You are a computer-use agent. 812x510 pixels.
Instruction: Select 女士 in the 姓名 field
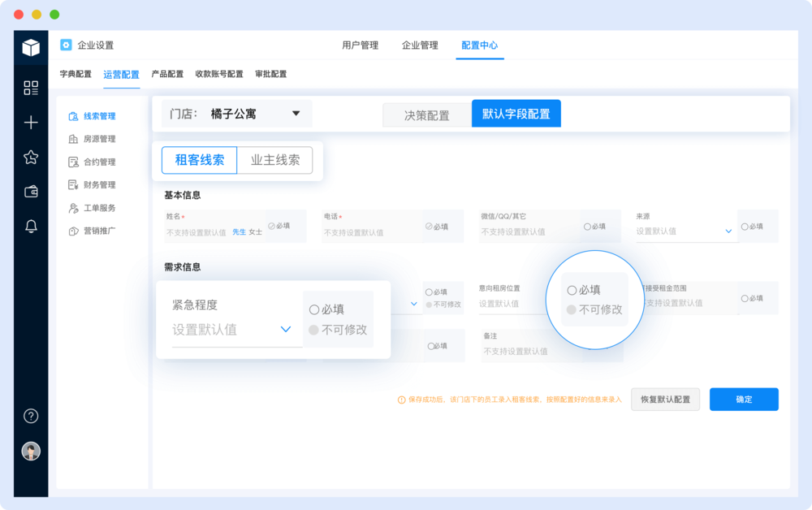click(x=255, y=232)
